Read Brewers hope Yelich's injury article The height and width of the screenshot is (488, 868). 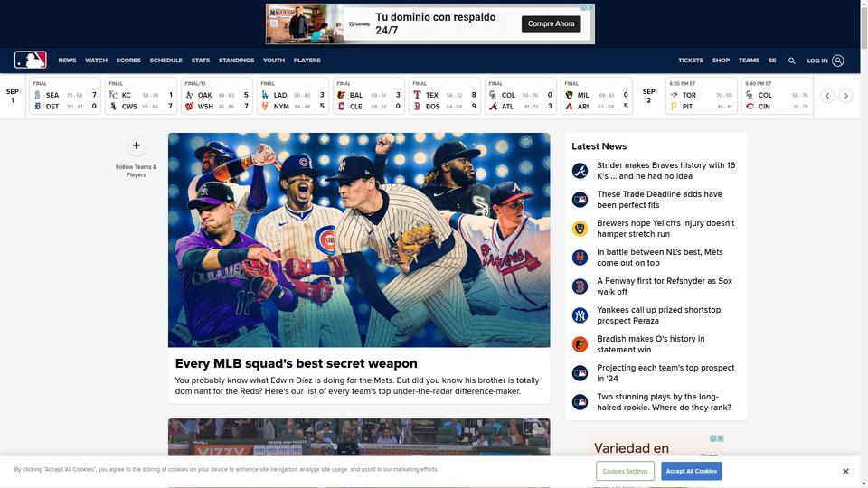[x=665, y=229]
